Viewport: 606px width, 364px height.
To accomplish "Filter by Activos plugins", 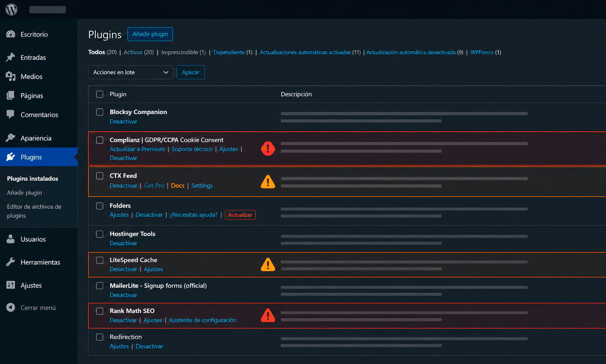I will 133,52.
